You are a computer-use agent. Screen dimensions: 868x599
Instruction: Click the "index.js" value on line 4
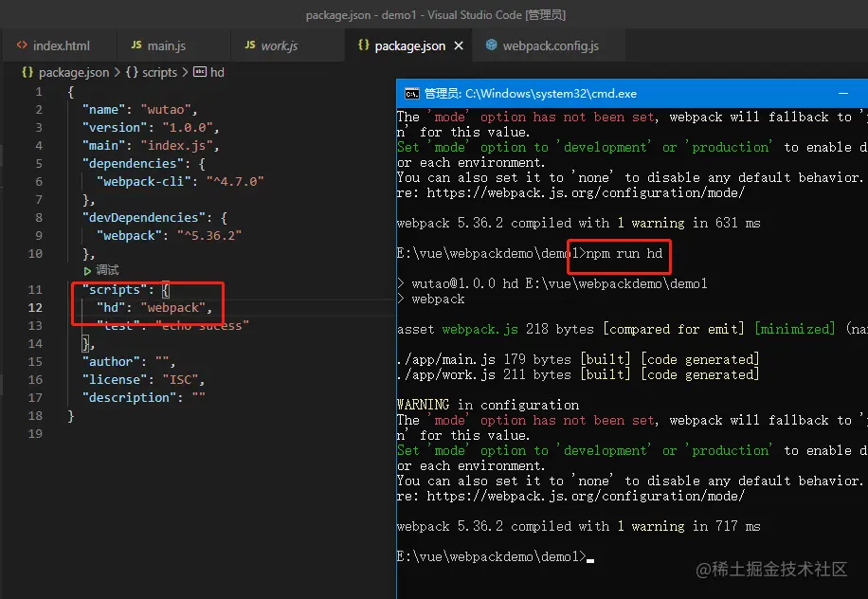pos(176,146)
